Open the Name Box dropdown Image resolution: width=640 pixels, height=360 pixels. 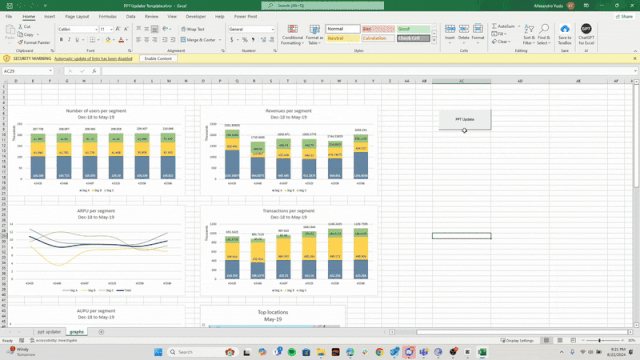(x=50, y=71)
